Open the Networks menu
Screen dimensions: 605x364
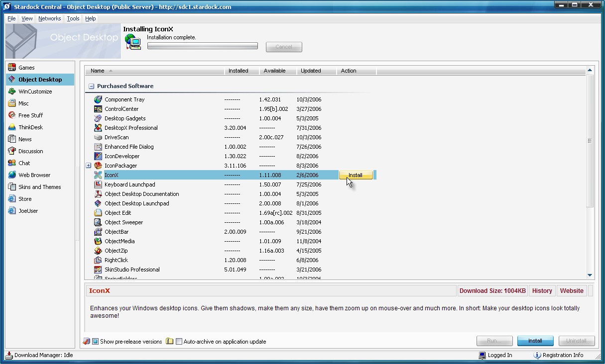pyautogui.click(x=50, y=18)
